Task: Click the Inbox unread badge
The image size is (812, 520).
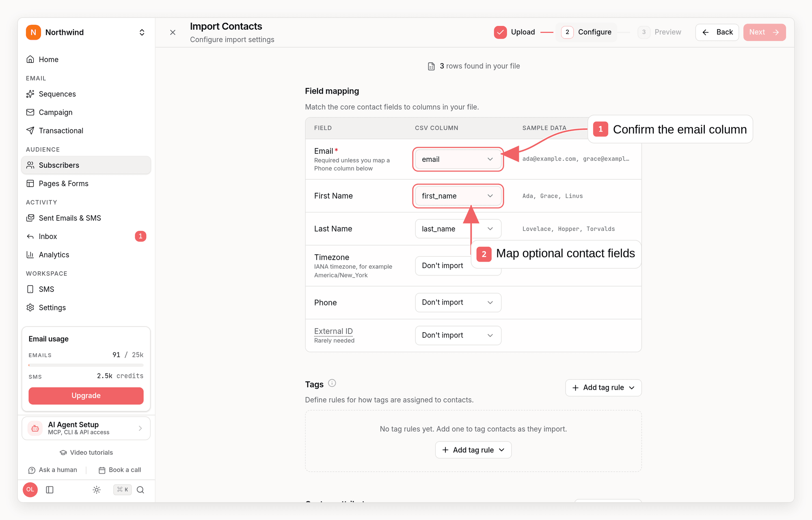Action: click(x=140, y=236)
